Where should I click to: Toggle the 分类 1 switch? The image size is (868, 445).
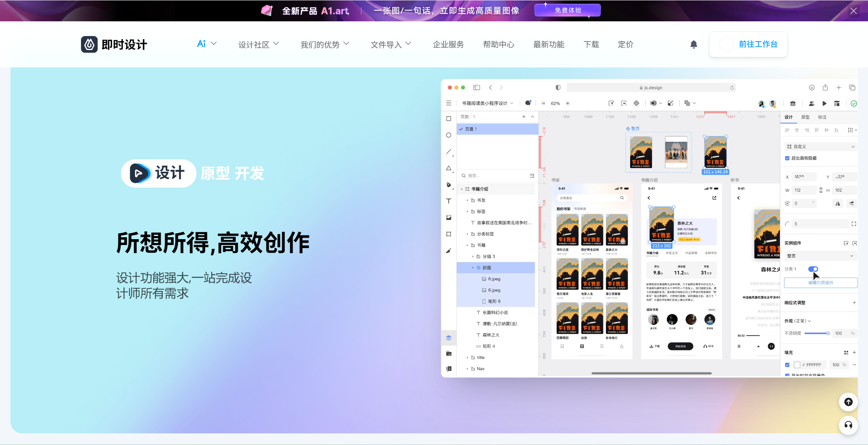[813, 269]
